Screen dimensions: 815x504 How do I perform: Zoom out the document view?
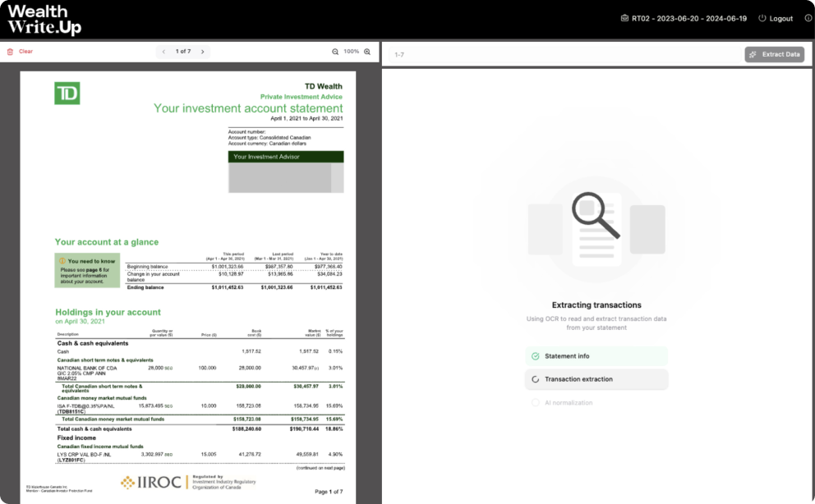tap(335, 52)
